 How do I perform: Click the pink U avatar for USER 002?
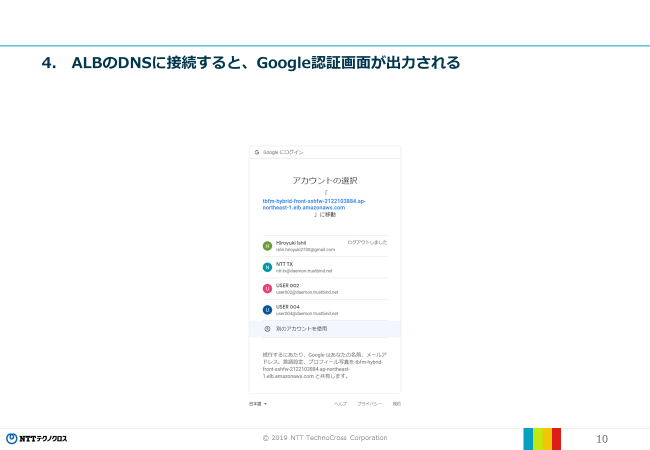pyautogui.click(x=267, y=288)
